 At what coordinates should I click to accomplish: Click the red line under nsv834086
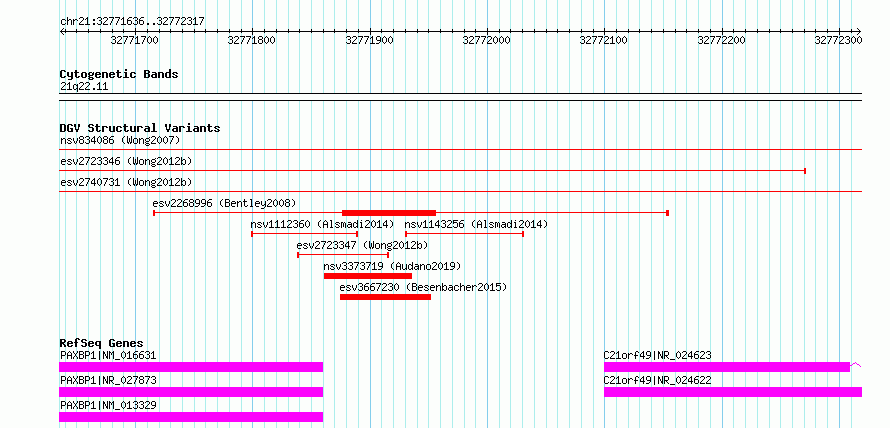(x=461, y=150)
